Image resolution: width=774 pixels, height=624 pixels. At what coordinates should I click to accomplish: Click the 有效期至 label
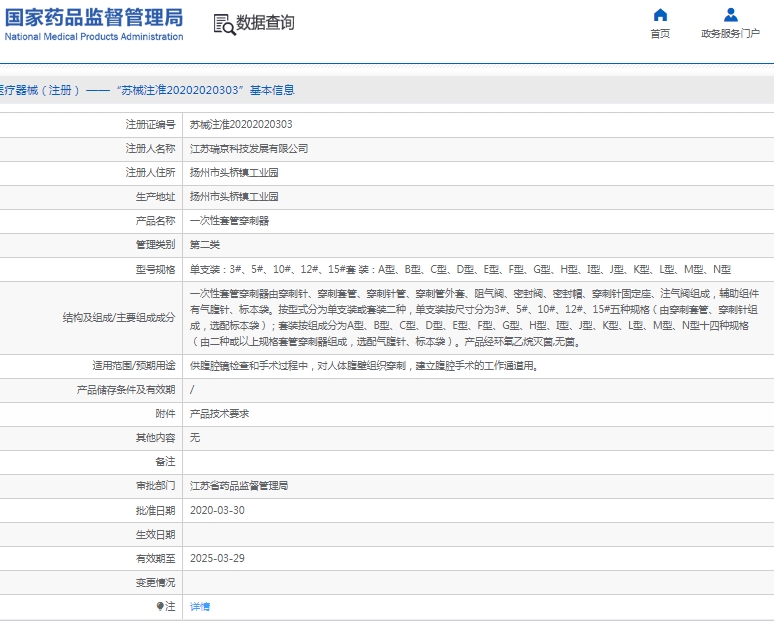pyautogui.click(x=155, y=558)
